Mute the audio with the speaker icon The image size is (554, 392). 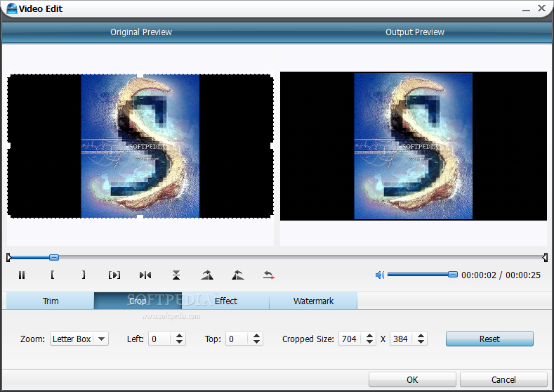(379, 275)
